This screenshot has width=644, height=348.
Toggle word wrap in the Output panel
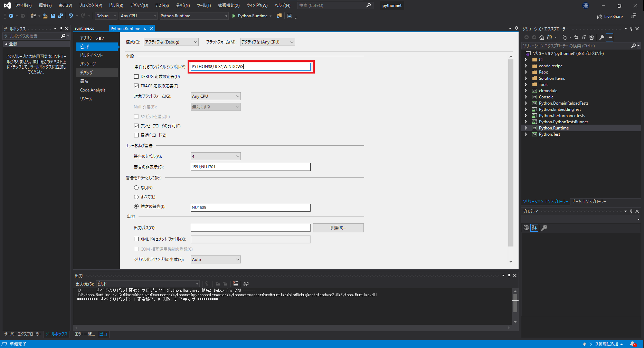click(x=246, y=284)
